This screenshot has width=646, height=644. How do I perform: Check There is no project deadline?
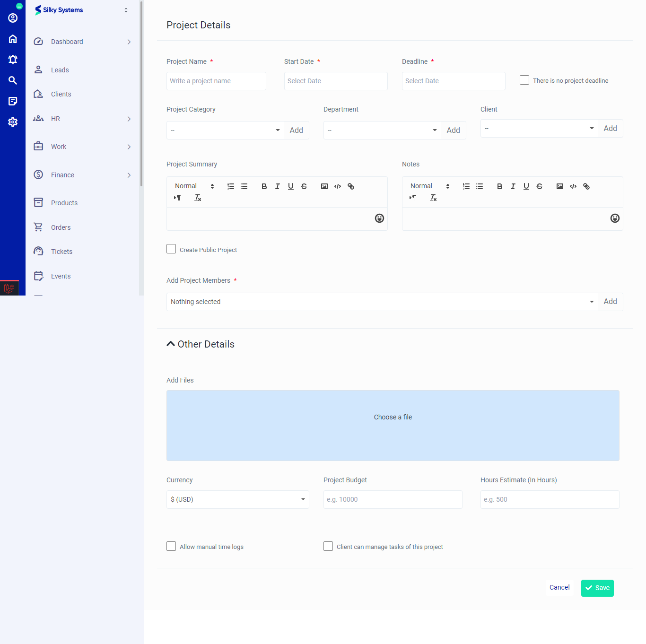click(x=524, y=80)
